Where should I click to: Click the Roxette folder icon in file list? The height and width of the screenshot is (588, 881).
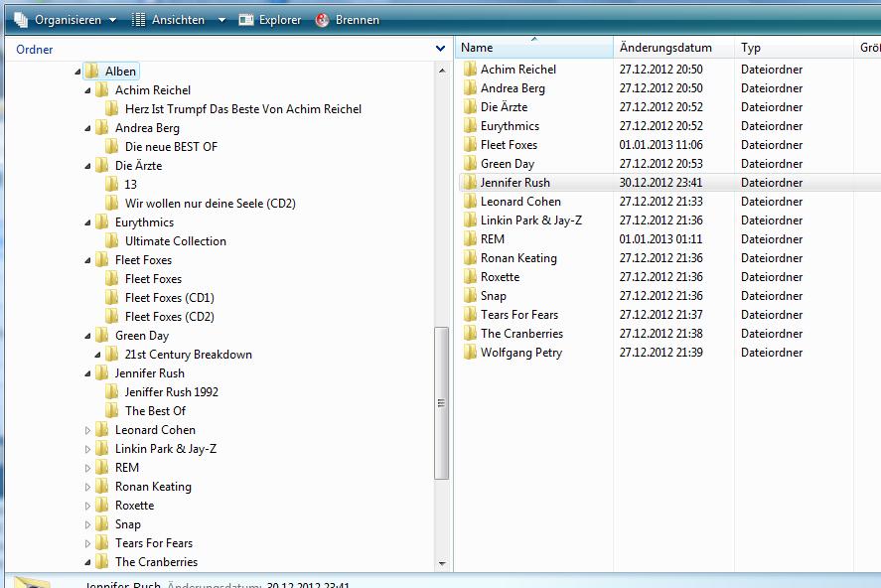(470, 277)
